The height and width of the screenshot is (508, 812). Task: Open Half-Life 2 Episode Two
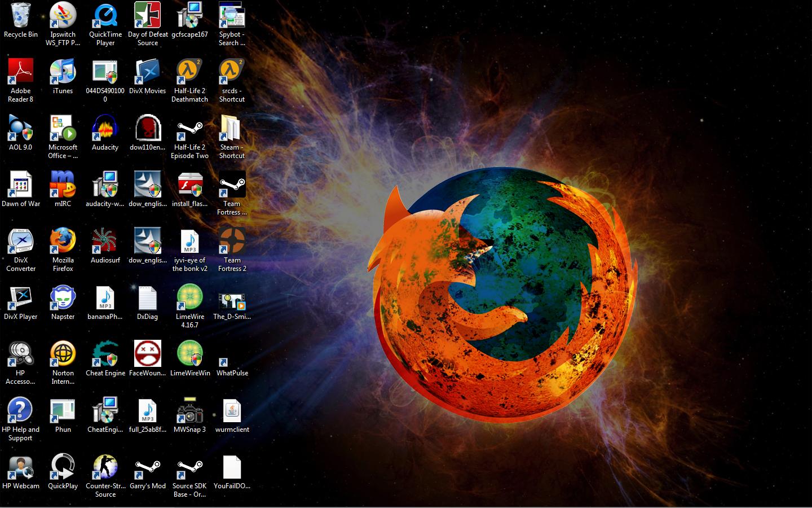pos(189,130)
